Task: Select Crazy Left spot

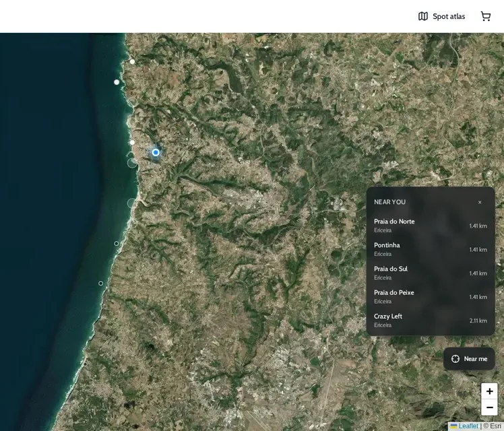Action: [x=431, y=321]
